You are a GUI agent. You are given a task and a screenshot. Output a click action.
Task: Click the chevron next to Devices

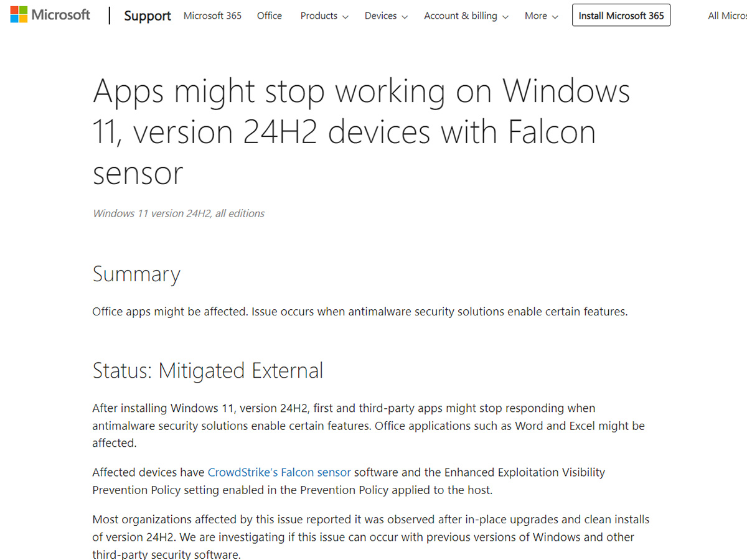[x=405, y=17]
